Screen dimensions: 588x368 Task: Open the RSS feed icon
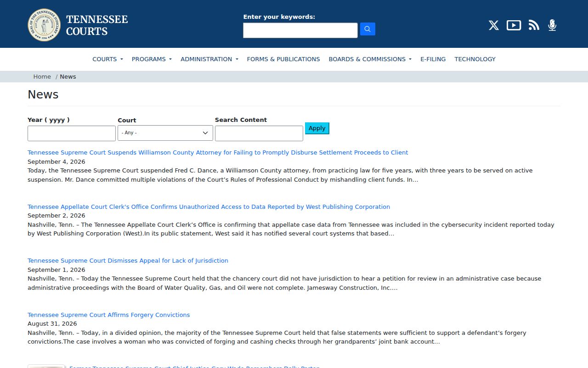534,25
